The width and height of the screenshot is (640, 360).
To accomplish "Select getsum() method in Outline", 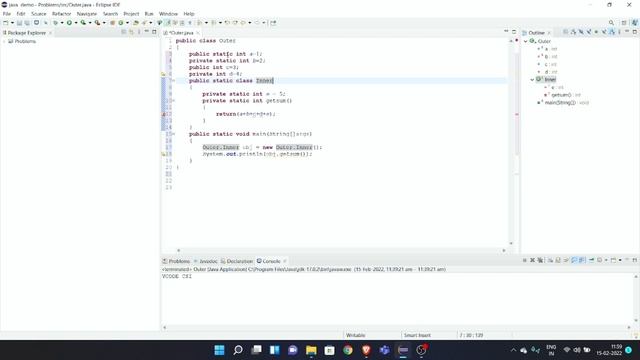I will click(x=562, y=95).
